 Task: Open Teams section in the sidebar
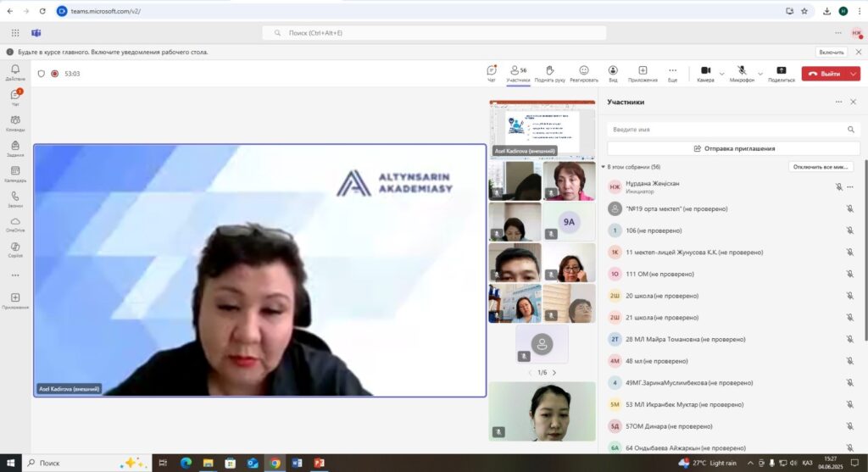(15, 123)
